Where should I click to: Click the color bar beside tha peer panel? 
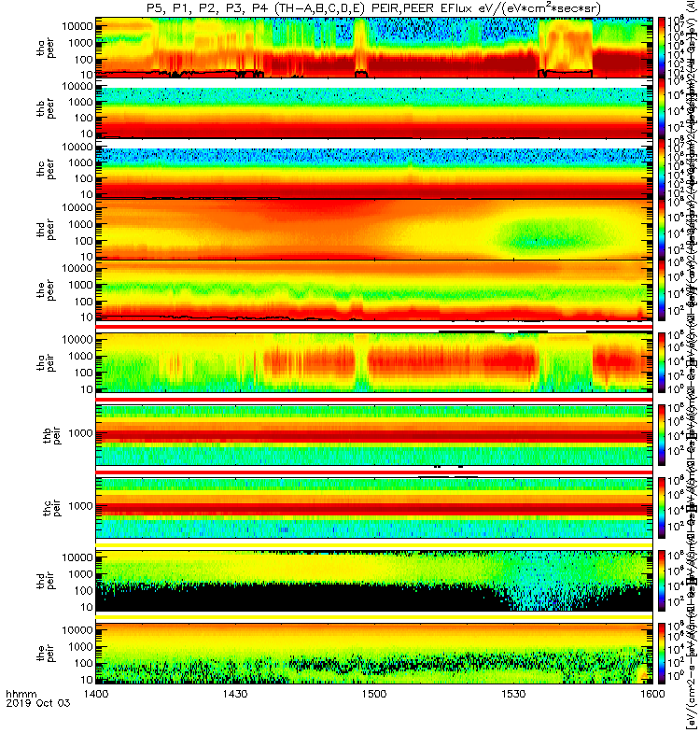(x=662, y=48)
